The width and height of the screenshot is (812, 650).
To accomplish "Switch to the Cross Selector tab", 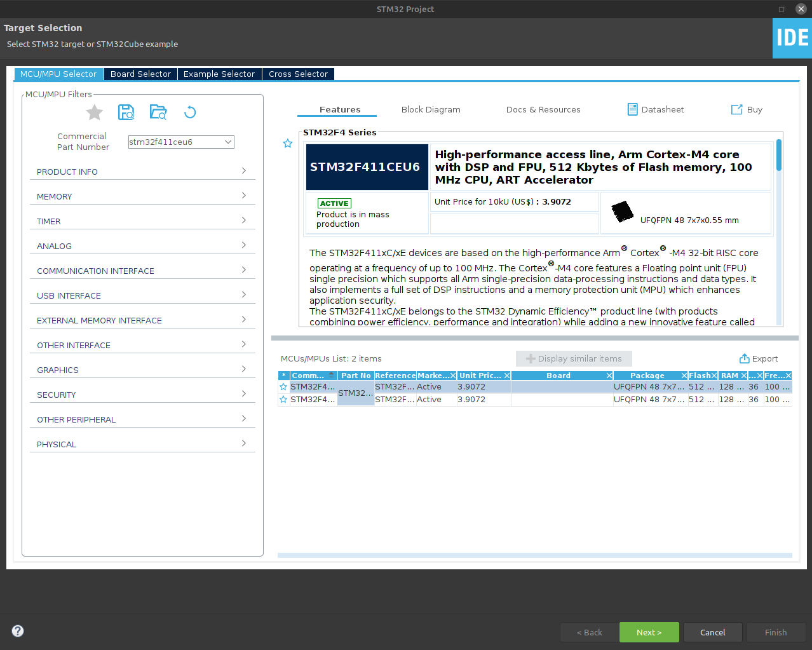I will [298, 74].
